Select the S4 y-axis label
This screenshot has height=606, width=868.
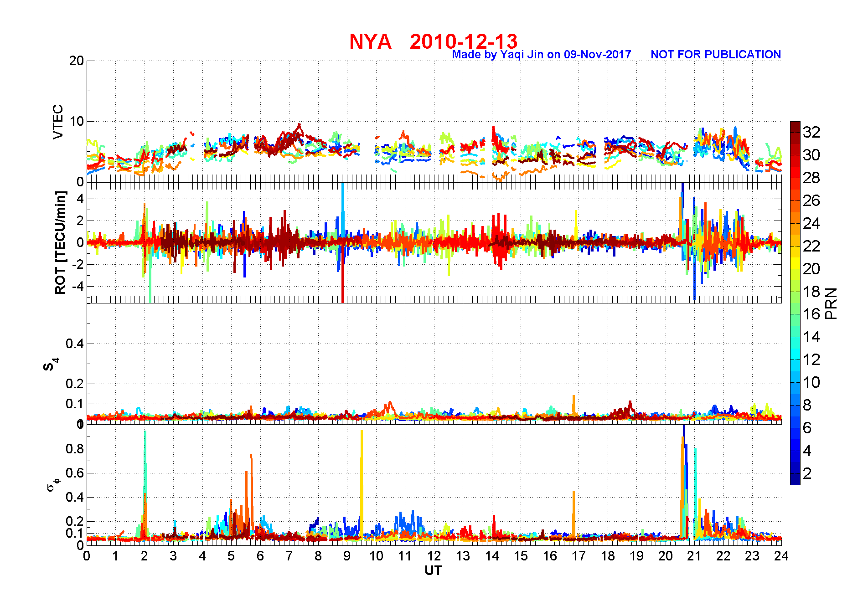point(51,365)
